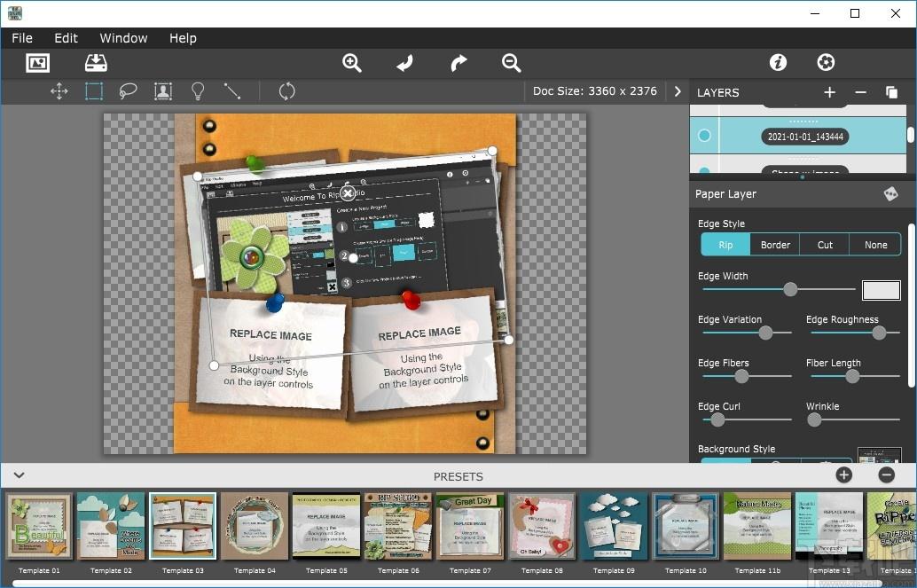Image resolution: width=917 pixels, height=588 pixels.
Task: Select the rectangular selection tool
Action: [94, 91]
